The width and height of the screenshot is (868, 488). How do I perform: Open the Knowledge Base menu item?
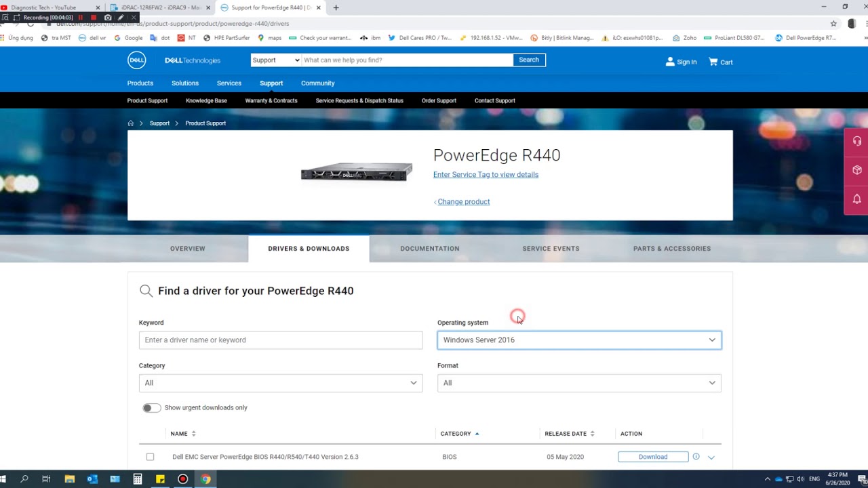pyautogui.click(x=206, y=101)
